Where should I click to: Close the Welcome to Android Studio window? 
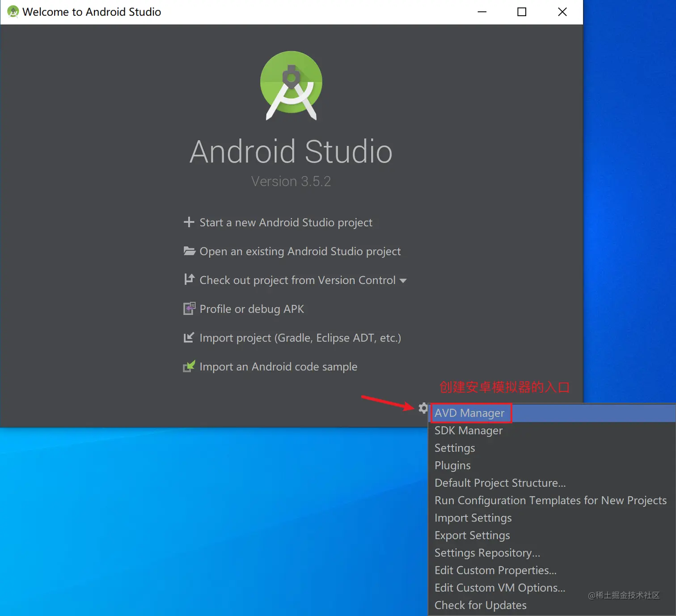pos(562,12)
